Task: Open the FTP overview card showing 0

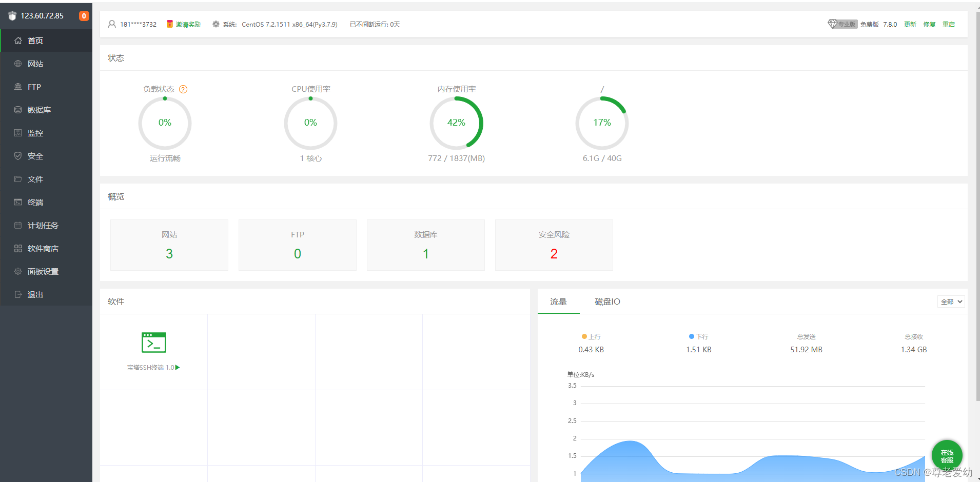Action: 298,245
